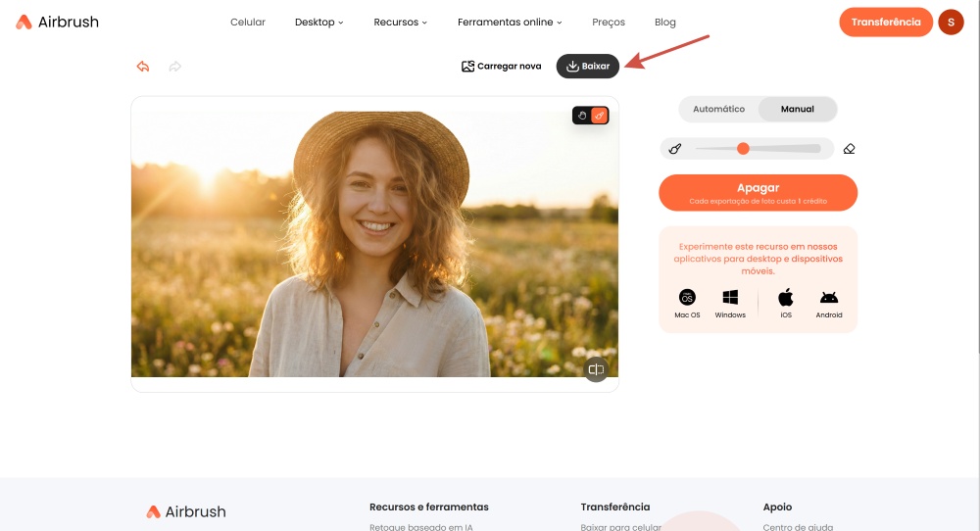Open the Blog page

tap(665, 22)
